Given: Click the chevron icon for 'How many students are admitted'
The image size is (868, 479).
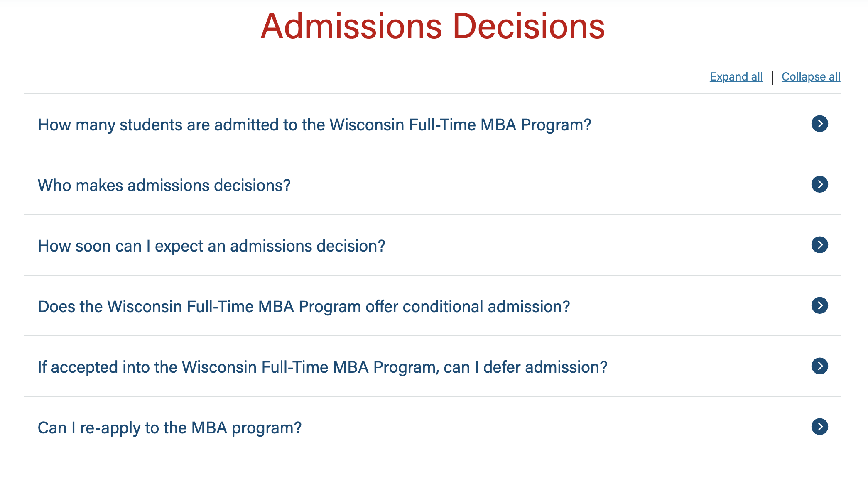Looking at the screenshot, I should pos(819,124).
